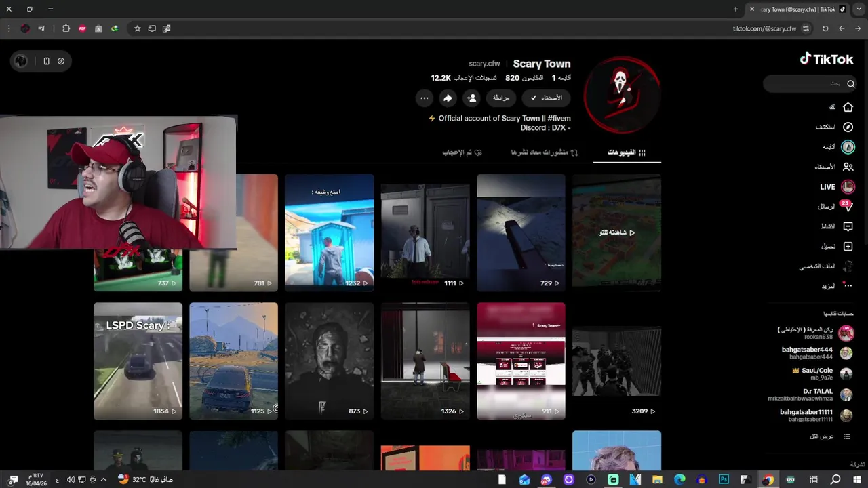Image resolution: width=868 pixels, height=488 pixels.
Task: Switch to Reposts (منشورات معاد نشرها) tab
Action: [545, 152]
